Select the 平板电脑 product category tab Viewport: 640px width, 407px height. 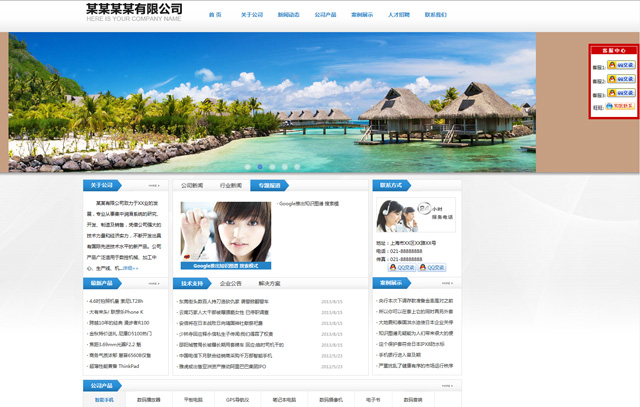(193, 400)
